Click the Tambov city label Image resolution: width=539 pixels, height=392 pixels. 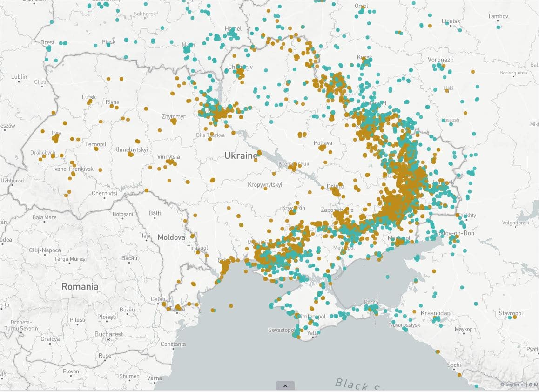498,16
